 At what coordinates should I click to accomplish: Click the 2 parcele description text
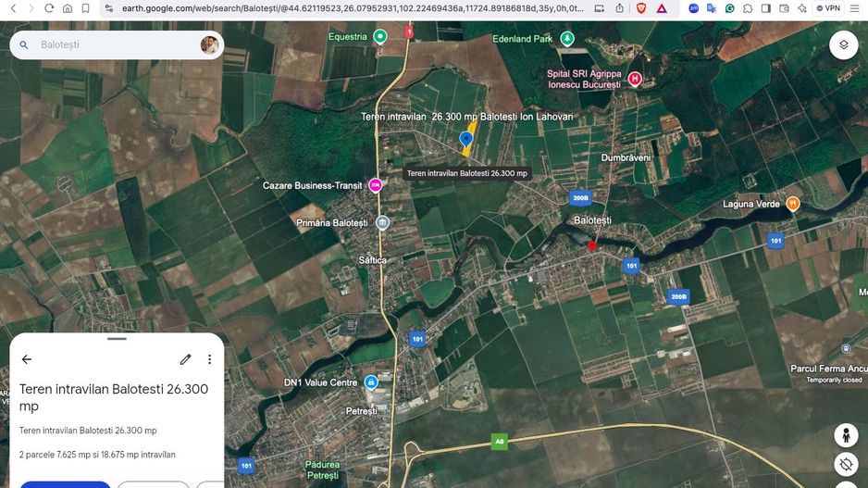pos(97,455)
